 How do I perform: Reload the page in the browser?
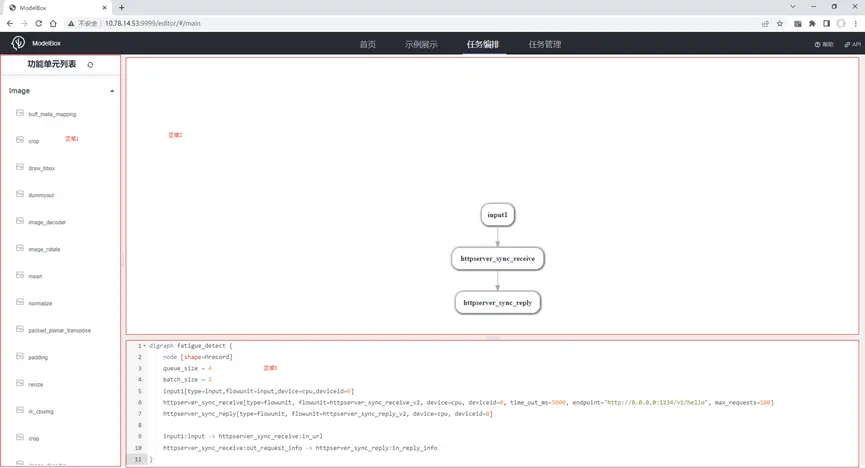tap(39, 23)
